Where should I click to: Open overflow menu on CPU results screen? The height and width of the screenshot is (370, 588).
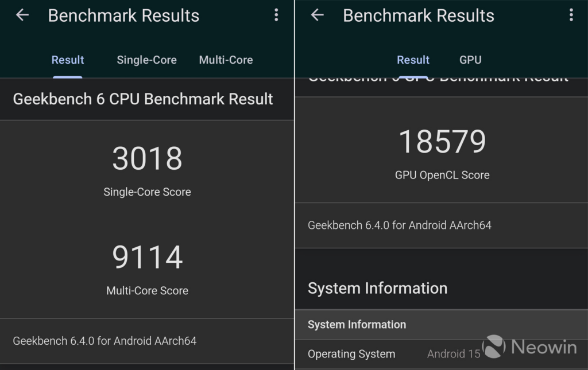coord(276,15)
